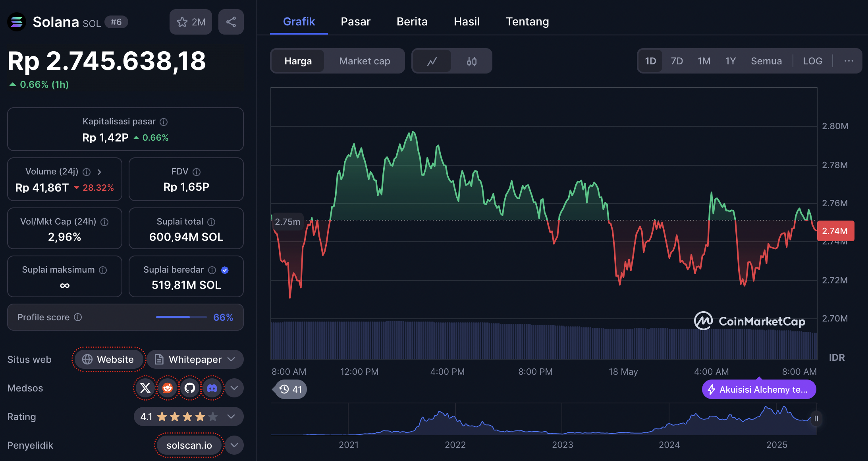The image size is (868, 461).
Task: Open the Website link
Action: tap(108, 359)
